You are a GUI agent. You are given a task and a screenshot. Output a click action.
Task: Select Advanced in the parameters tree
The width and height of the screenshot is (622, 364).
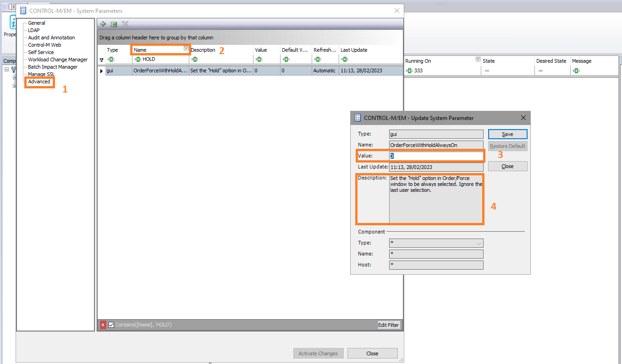pyautogui.click(x=39, y=81)
